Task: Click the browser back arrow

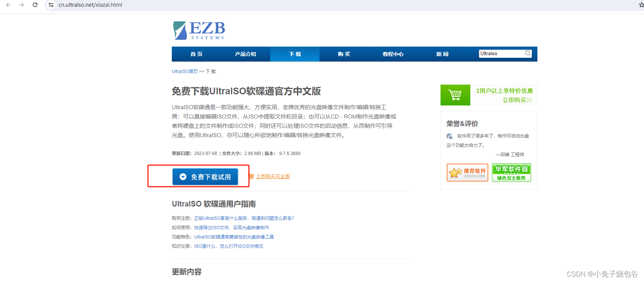Action: click(8, 5)
